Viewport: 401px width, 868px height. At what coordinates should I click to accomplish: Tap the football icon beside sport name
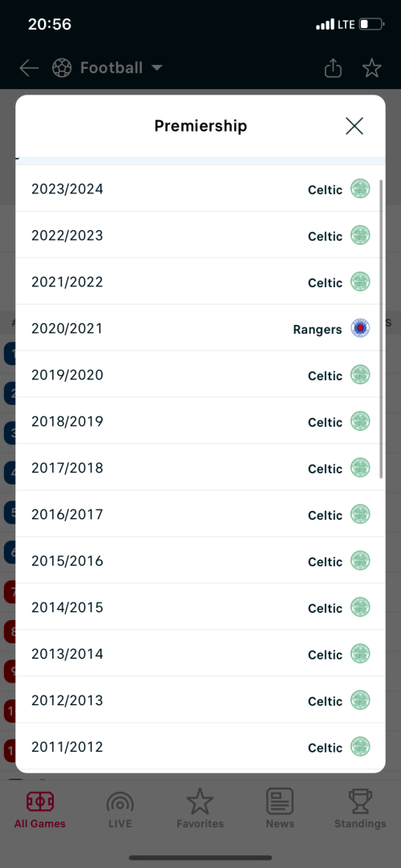[x=63, y=68]
